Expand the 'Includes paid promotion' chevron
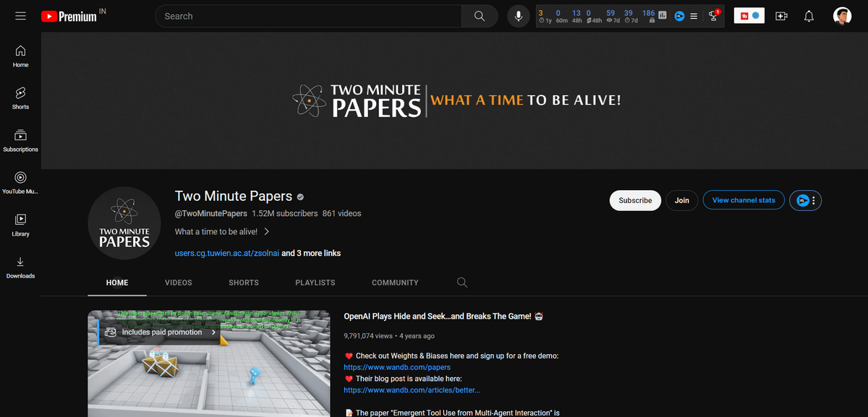 213,332
